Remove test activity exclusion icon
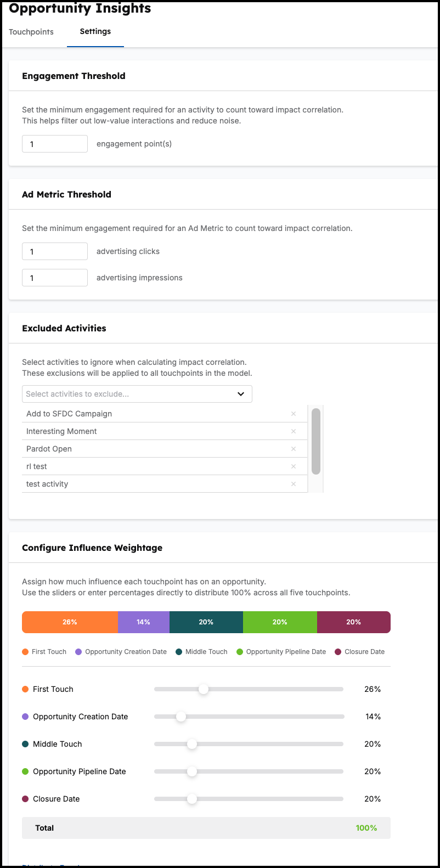Viewport: 440px width, 868px height. [294, 484]
